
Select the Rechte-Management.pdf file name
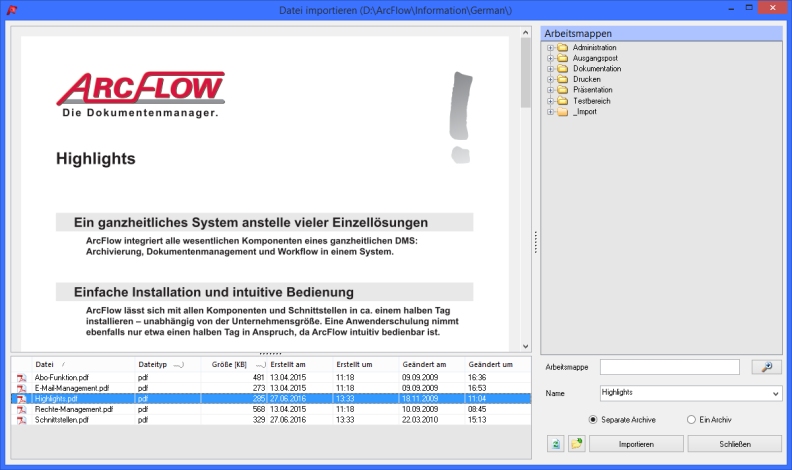point(74,409)
